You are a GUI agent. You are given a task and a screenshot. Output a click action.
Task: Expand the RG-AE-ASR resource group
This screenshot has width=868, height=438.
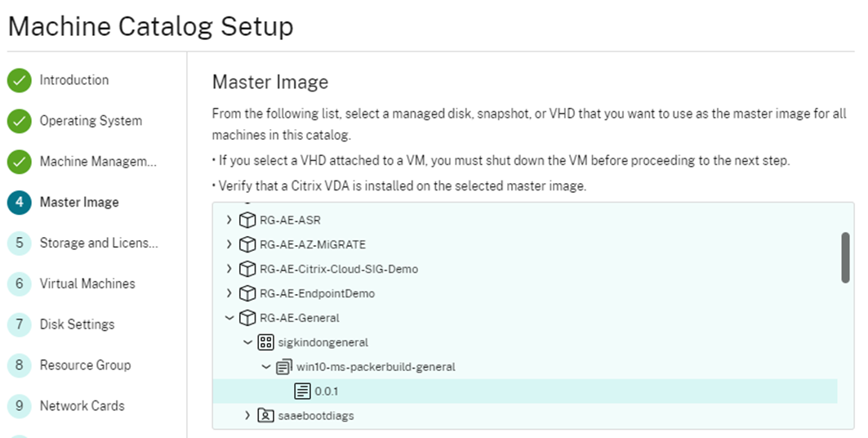click(x=229, y=220)
